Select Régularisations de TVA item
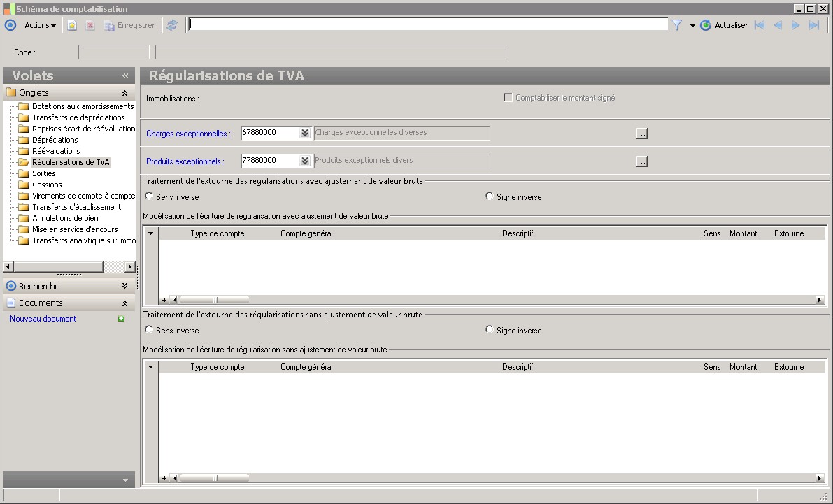The image size is (833, 504). pyautogui.click(x=71, y=162)
